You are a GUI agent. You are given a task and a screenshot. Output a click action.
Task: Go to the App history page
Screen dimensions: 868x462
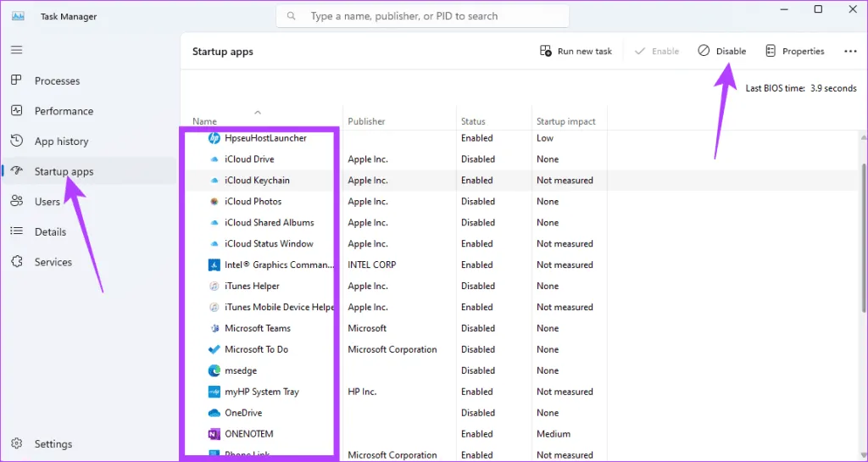click(61, 142)
